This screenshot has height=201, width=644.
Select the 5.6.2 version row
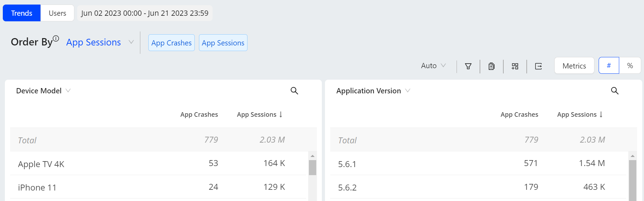click(479, 187)
